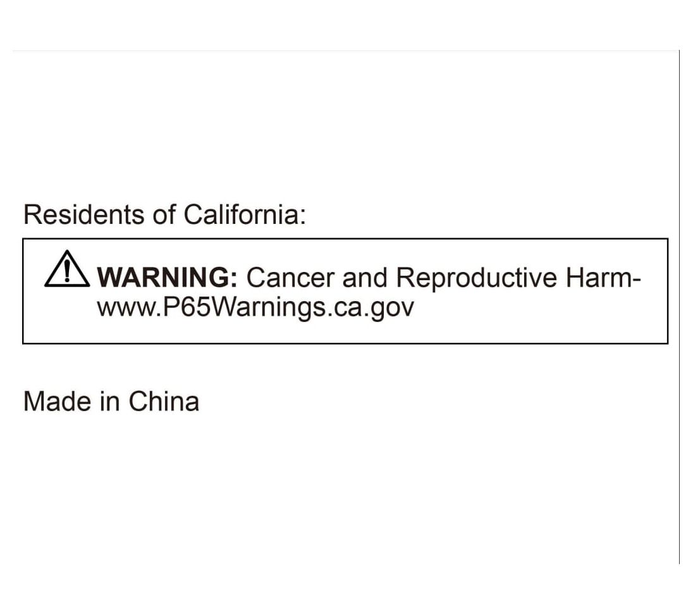Click the bold WARNING: label
This screenshot has height=616, width=693.
(x=166, y=278)
